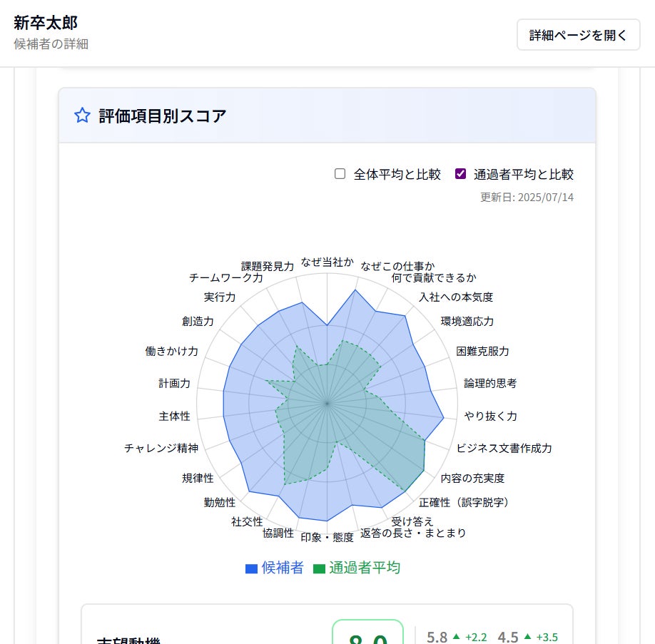Click the green 通過者平均 legend square
This screenshot has height=644, width=655.
pos(319,568)
